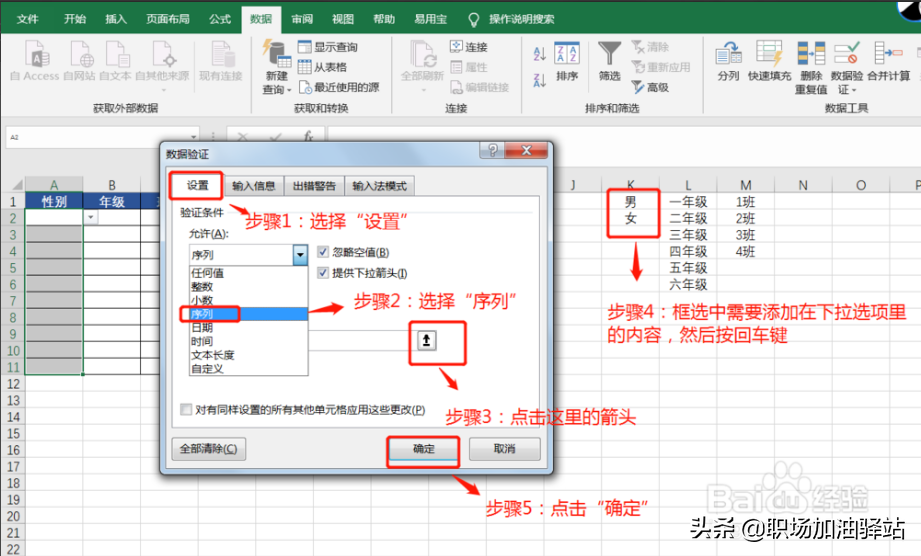Image resolution: width=921 pixels, height=556 pixels.
Task: Switch to the Formulas (公式) tab
Action: coord(220,19)
